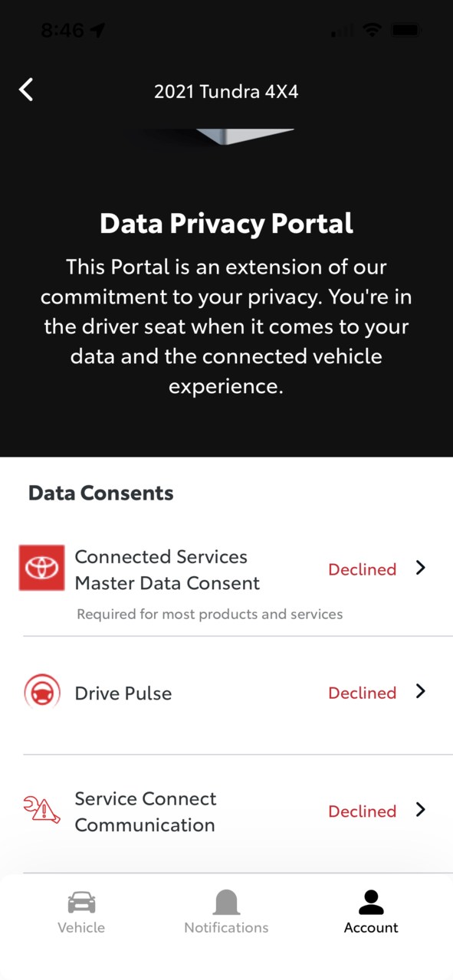Tap the battery status icon
The image size is (453, 980).
[x=405, y=30]
